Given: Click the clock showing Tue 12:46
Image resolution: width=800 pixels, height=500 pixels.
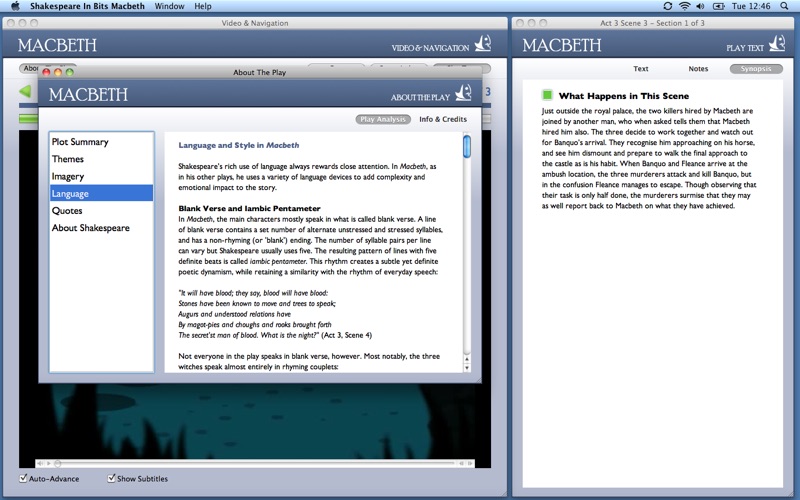Looking at the screenshot, I should point(751,6).
